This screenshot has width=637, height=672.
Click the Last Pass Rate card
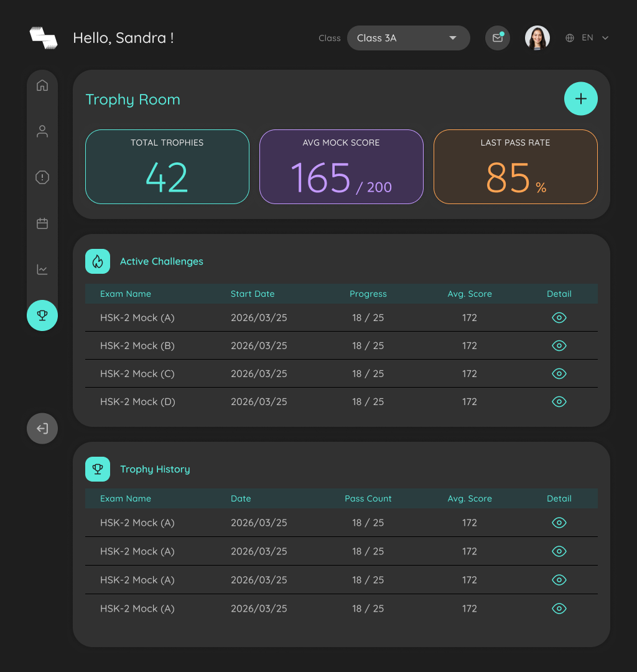515,167
